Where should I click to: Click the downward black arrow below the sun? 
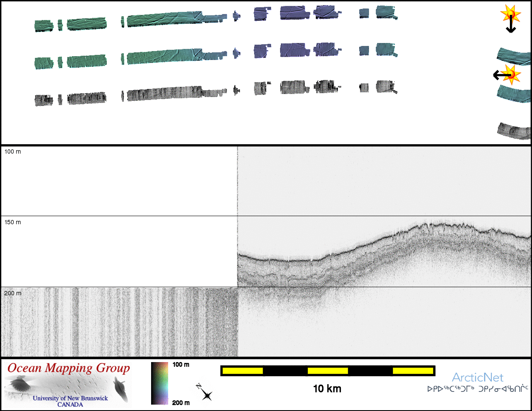[x=511, y=27]
